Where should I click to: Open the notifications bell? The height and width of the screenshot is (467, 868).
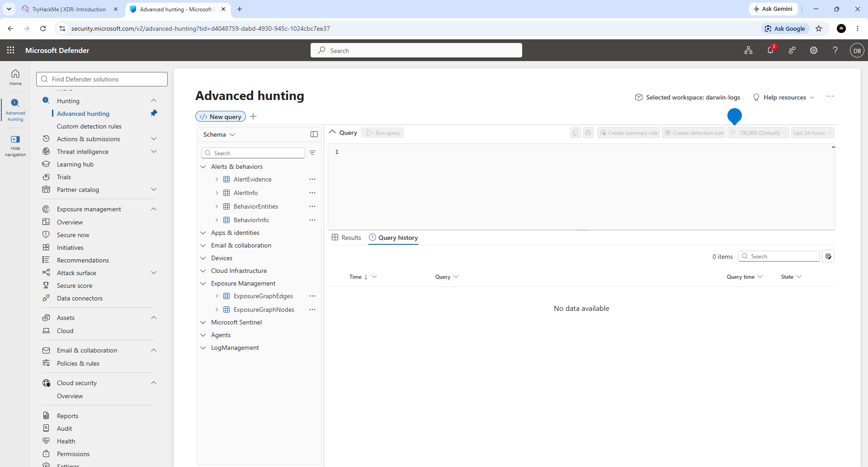click(x=770, y=50)
